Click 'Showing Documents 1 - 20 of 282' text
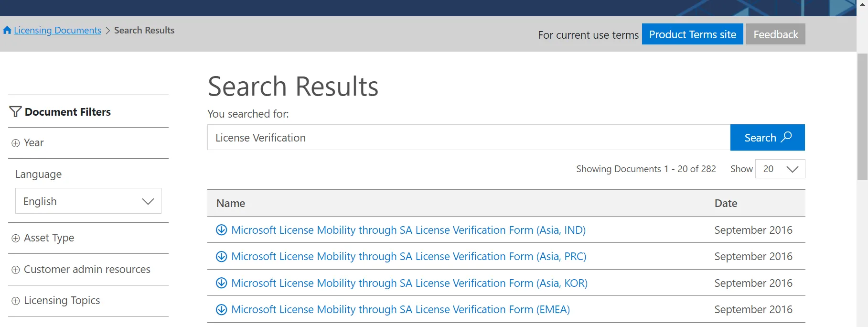This screenshot has height=327, width=868. pos(646,169)
